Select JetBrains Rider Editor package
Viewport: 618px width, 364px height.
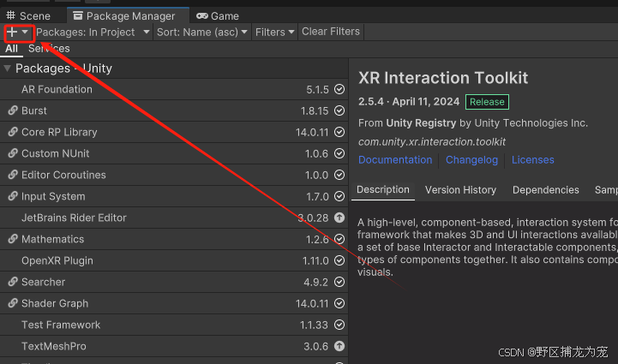[x=174, y=218]
